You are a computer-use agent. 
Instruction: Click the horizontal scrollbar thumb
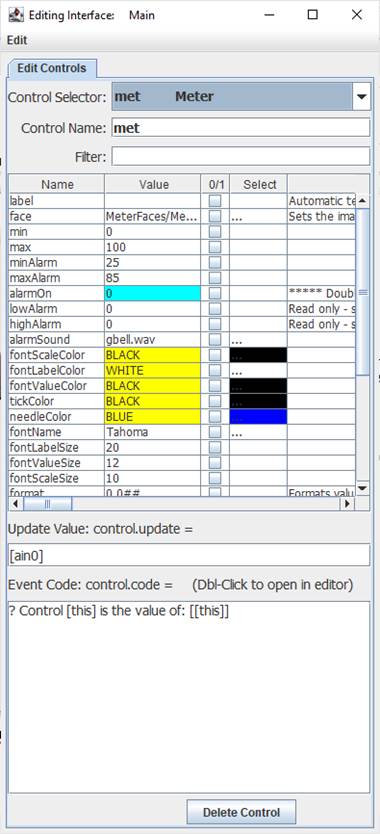click(47, 503)
